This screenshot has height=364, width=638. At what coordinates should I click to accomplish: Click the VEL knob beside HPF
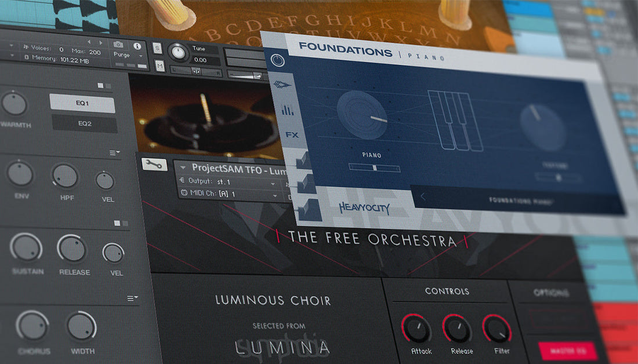(104, 181)
